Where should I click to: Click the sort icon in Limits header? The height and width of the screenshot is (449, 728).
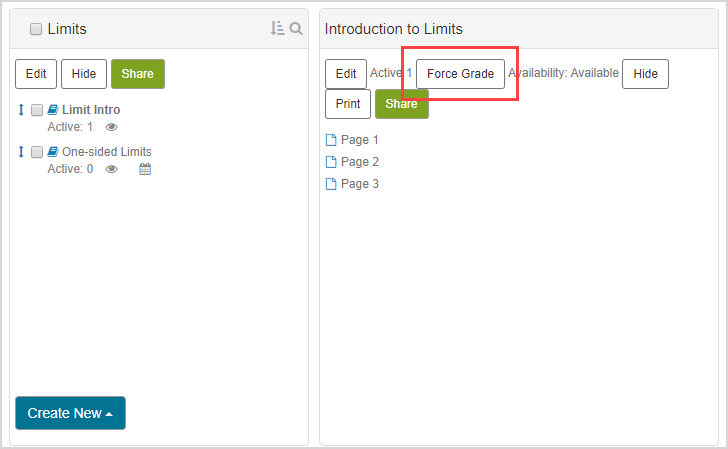click(277, 29)
